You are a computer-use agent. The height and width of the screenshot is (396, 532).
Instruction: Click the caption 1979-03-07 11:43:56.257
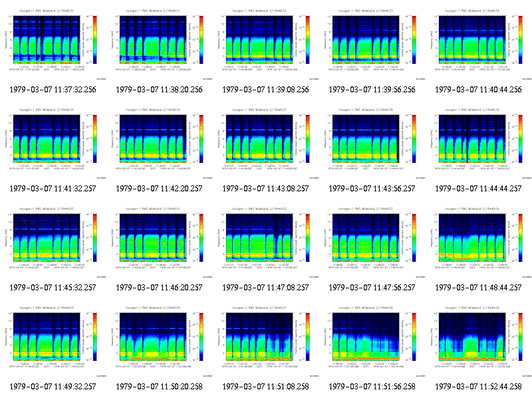click(372, 189)
